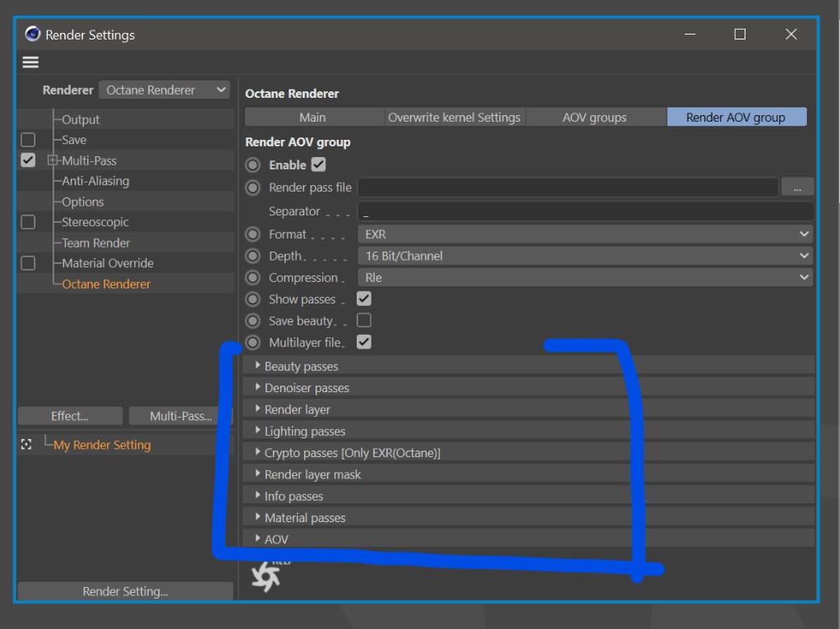The image size is (840, 629).
Task: Click the Octane logo help icon
Action: coord(265,576)
